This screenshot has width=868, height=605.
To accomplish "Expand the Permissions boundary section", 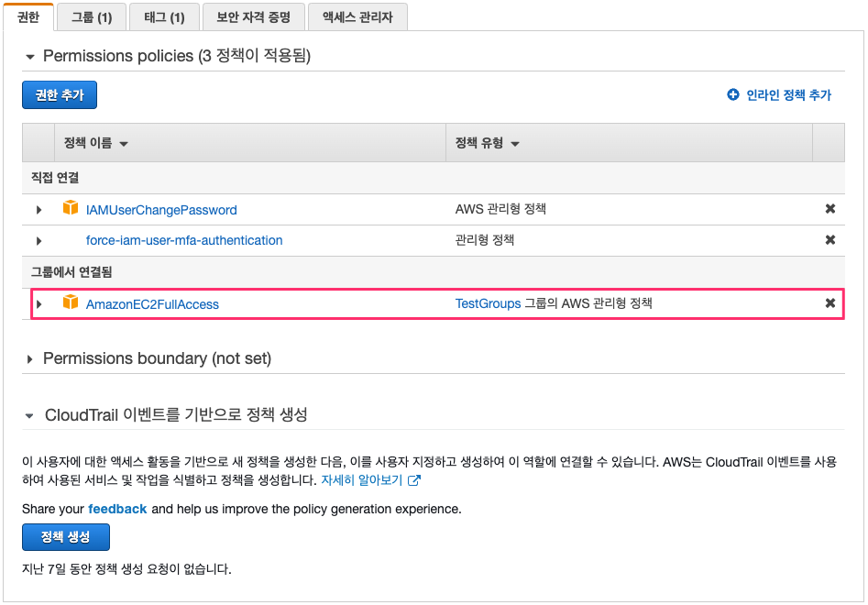I will (30, 359).
